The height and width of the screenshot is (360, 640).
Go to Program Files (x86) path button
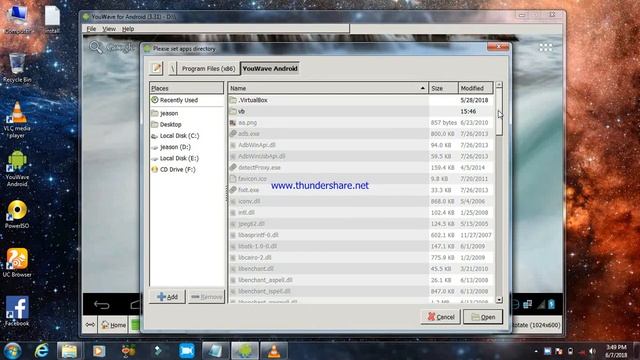(209, 68)
